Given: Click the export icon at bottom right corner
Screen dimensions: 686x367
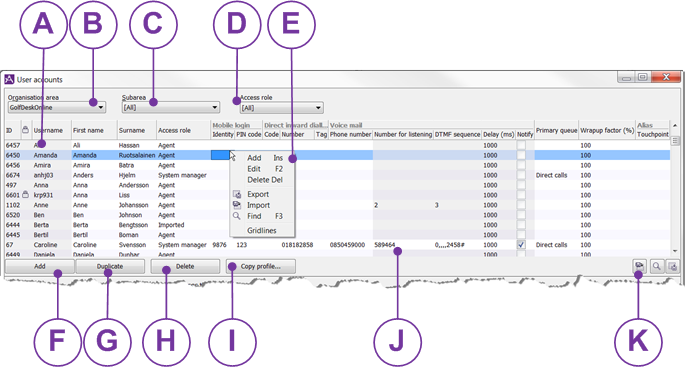Looking at the screenshot, I should [672, 266].
